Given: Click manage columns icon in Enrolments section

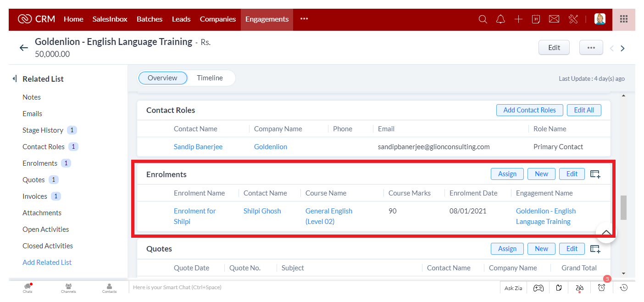Looking at the screenshot, I should [x=595, y=174].
